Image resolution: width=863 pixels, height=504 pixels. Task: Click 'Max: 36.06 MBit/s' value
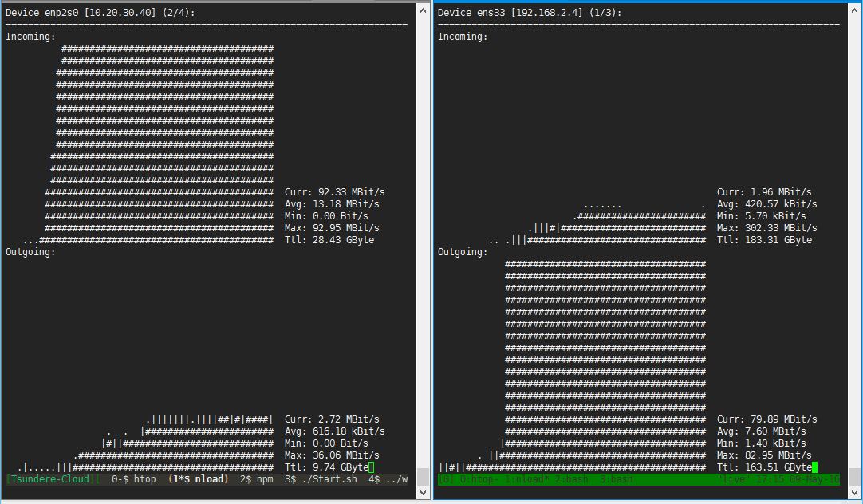pos(332,455)
